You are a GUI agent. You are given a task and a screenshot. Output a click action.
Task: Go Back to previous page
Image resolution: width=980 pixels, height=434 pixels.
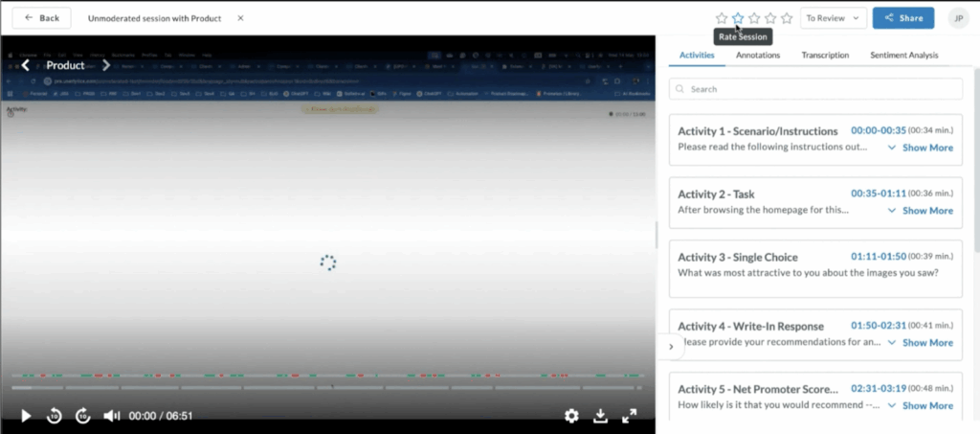pos(41,18)
